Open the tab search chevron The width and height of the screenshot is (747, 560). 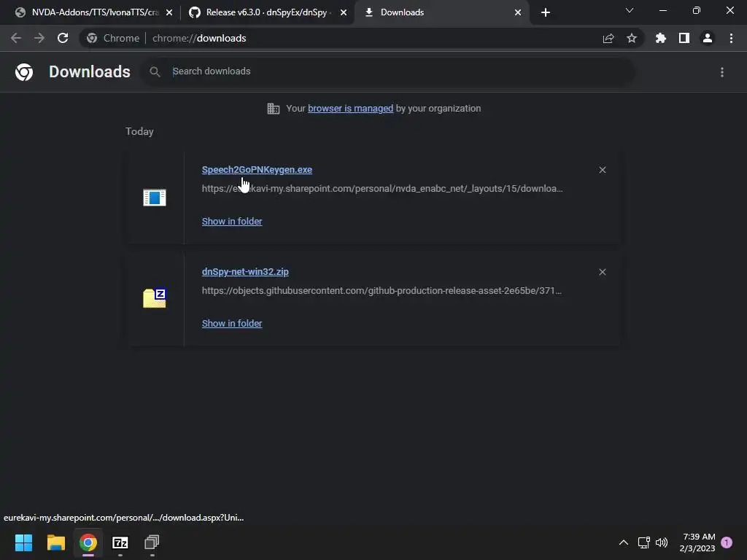(630, 10)
